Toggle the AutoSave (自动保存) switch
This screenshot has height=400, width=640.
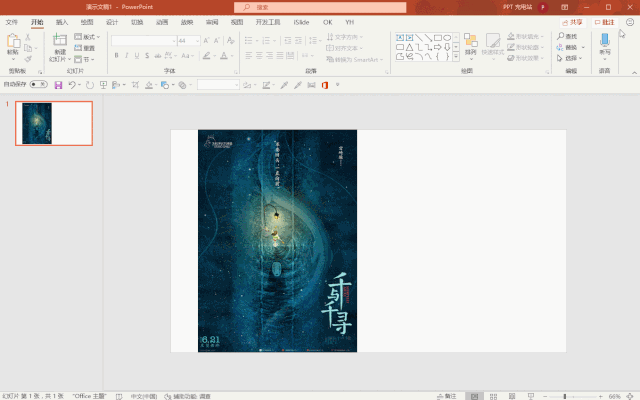pyautogui.click(x=38, y=85)
